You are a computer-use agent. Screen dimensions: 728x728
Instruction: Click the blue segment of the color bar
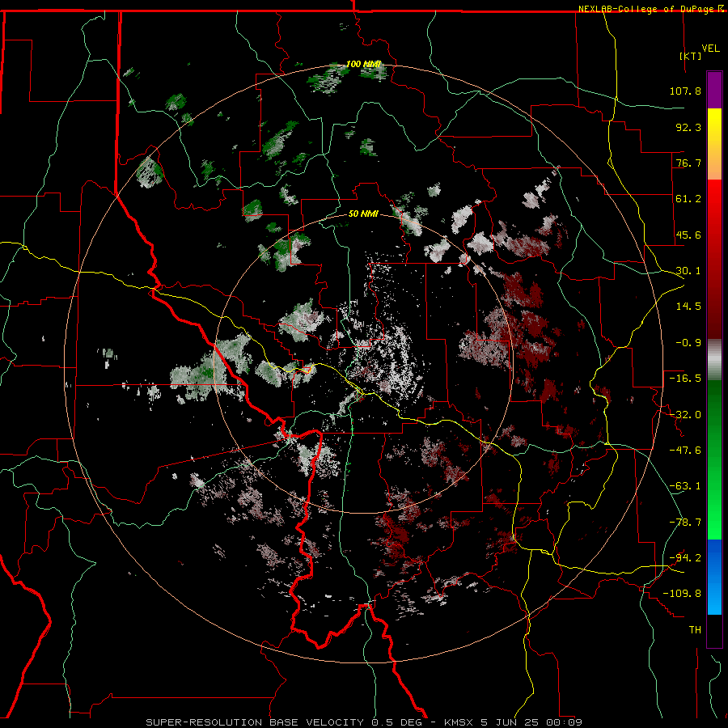(x=714, y=577)
